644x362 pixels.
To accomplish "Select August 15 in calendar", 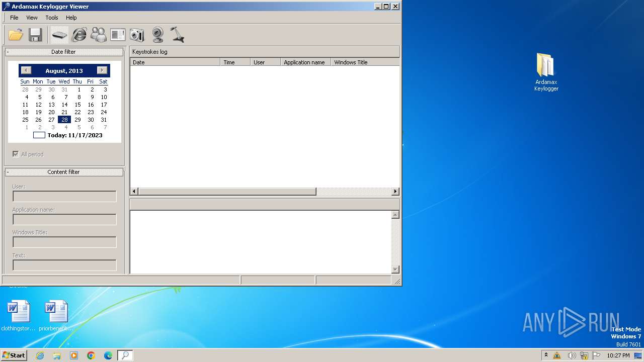I will click(77, 105).
